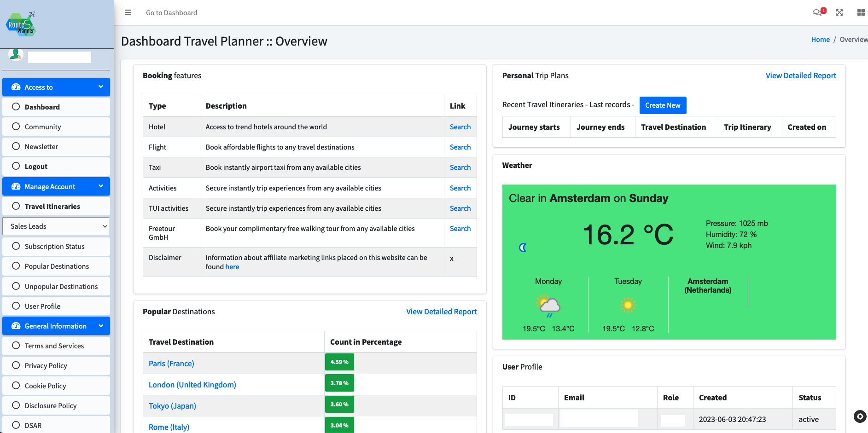Open London (United Kingdom) destination link
The width and height of the screenshot is (868, 433).
pos(192,385)
